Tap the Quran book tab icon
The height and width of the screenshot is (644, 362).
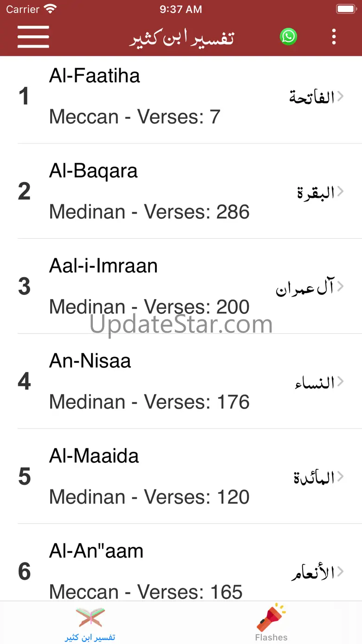point(90,617)
